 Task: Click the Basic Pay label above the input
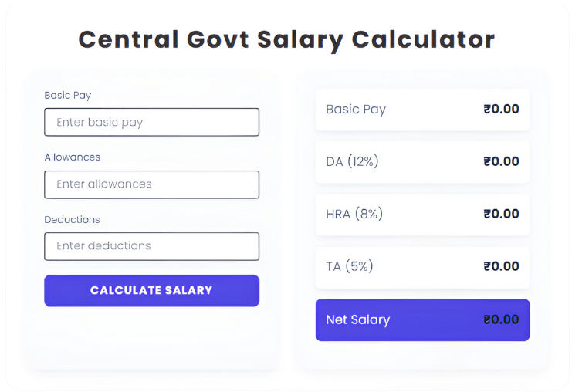(x=68, y=96)
